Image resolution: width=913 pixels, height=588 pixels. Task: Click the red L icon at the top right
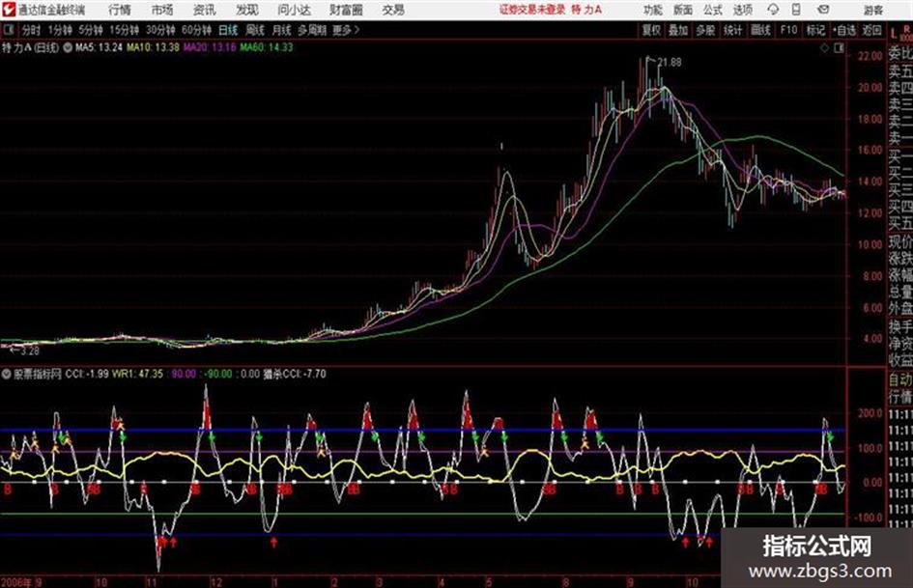click(894, 35)
